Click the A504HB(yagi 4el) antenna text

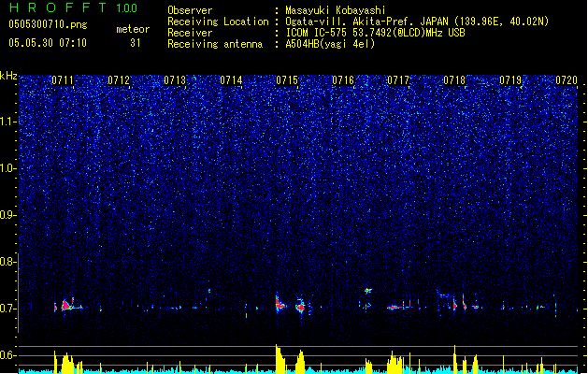click(330, 44)
